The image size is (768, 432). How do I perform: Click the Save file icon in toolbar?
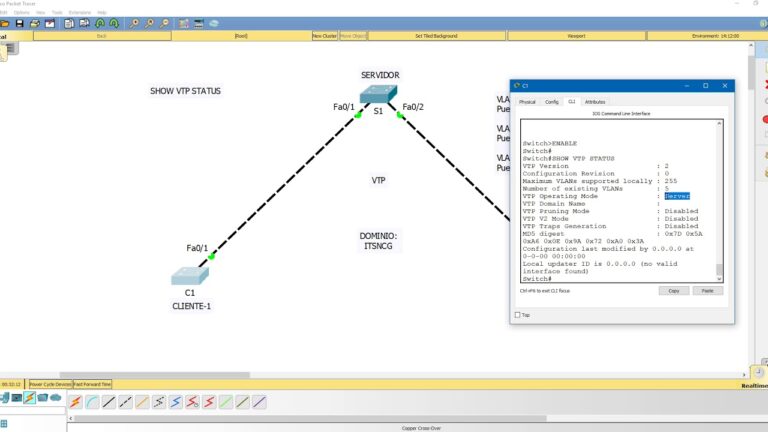19,23
